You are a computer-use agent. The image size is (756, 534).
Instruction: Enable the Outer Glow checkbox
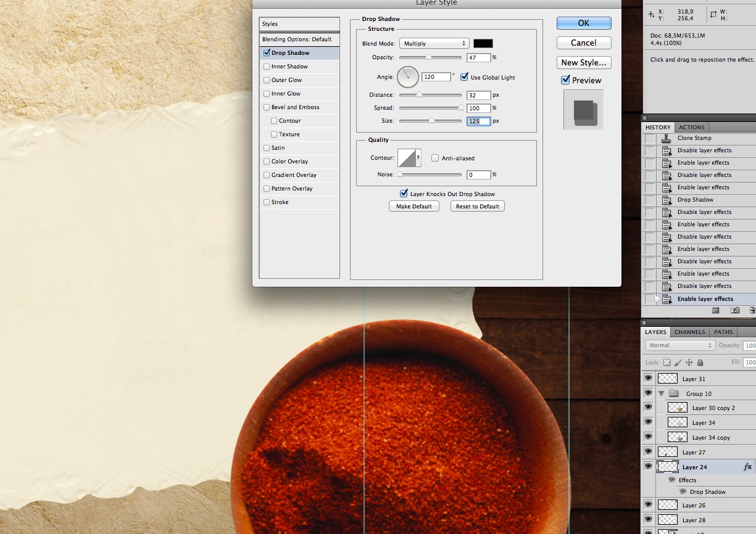point(267,80)
